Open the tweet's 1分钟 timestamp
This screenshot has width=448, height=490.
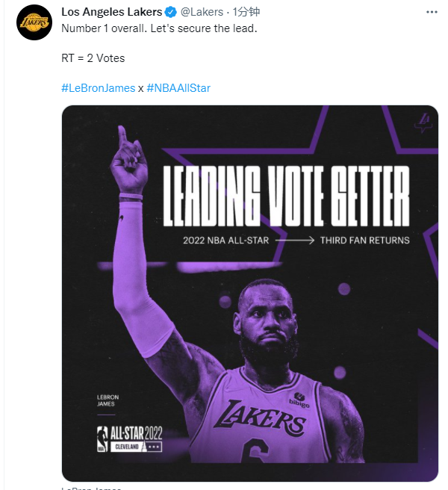(x=246, y=12)
